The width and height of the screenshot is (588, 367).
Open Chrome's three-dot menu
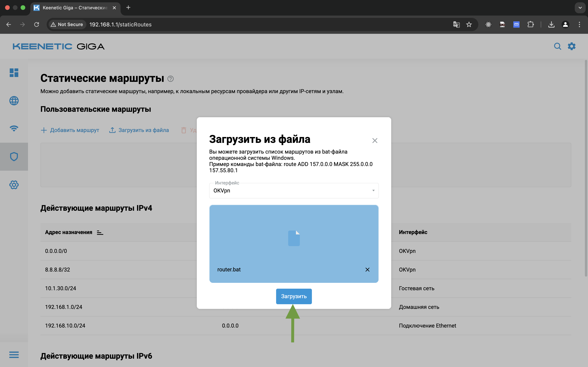coord(579,24)
